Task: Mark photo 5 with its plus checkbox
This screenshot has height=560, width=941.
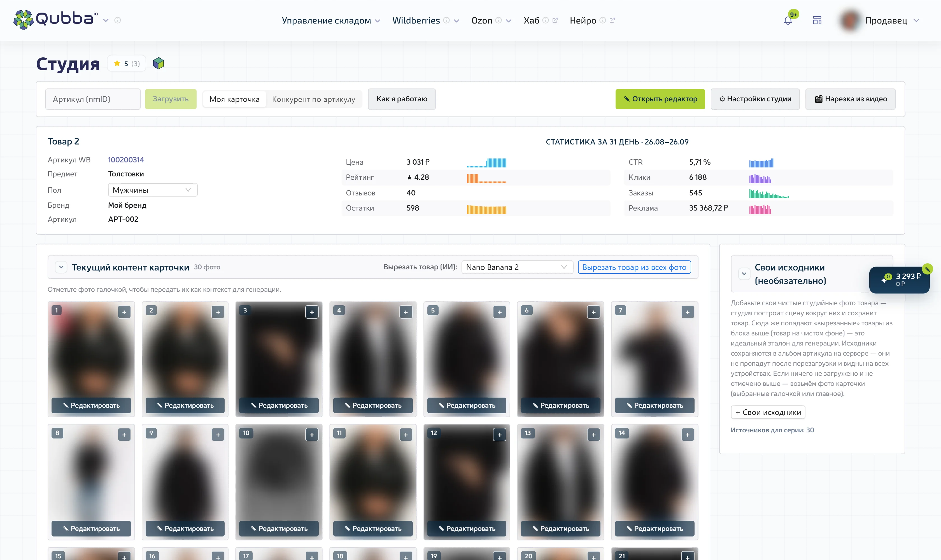Action: [x=499, y=312]
